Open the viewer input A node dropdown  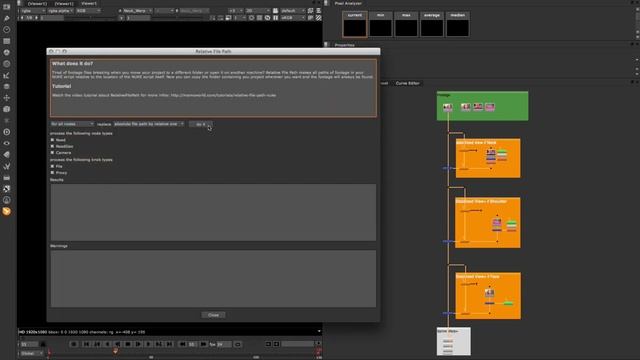(138, 11)
